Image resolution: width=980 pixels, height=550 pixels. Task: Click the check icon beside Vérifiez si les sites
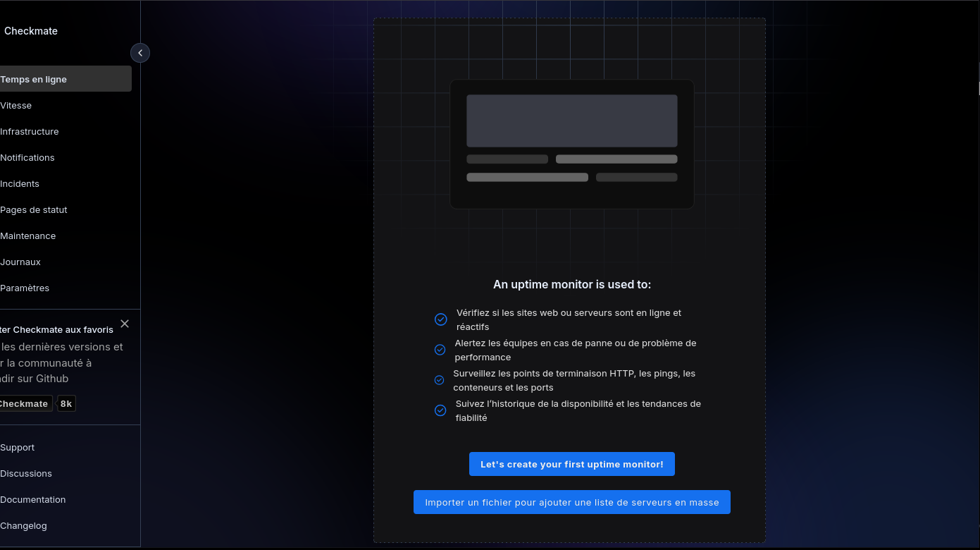tap(441, 319)
